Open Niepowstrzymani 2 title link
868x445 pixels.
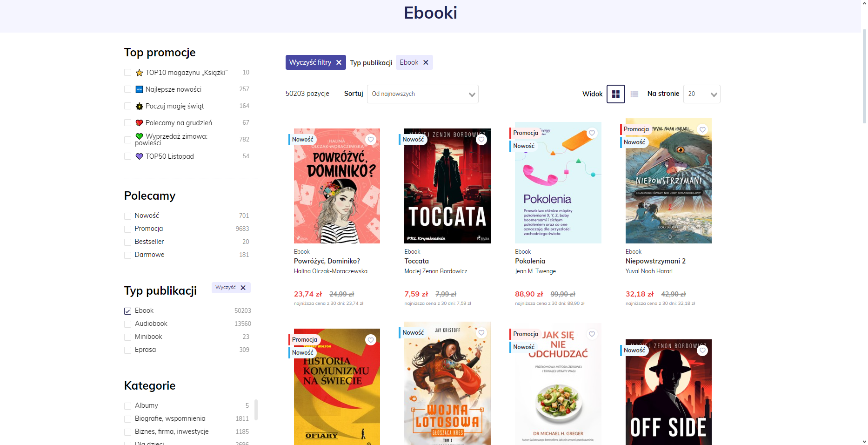point(656,261)
